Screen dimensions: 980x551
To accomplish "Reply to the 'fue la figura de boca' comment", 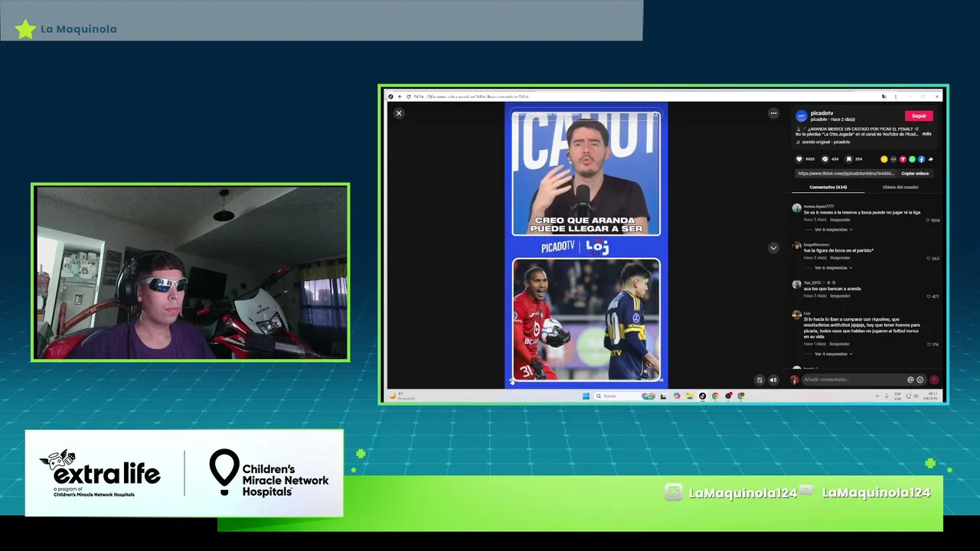I will point(840,258).
